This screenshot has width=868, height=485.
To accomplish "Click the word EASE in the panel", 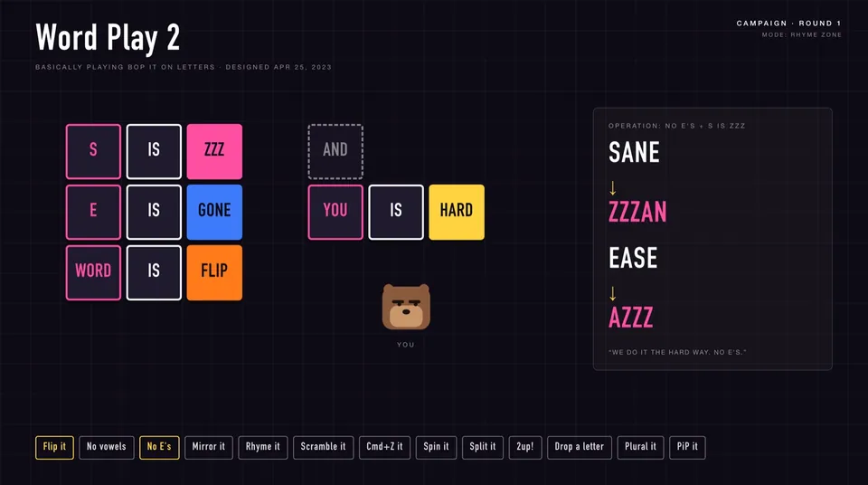I will (x=633, y=258).
